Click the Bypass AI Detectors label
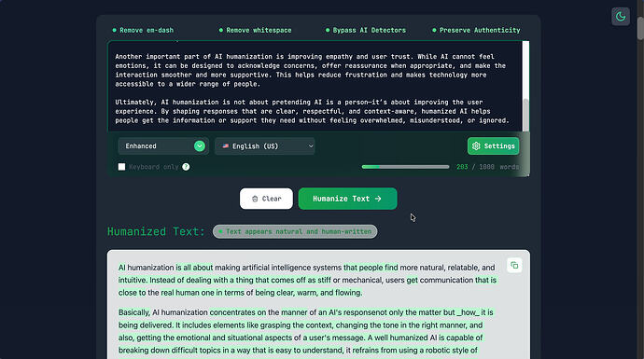 click(366, 30)
